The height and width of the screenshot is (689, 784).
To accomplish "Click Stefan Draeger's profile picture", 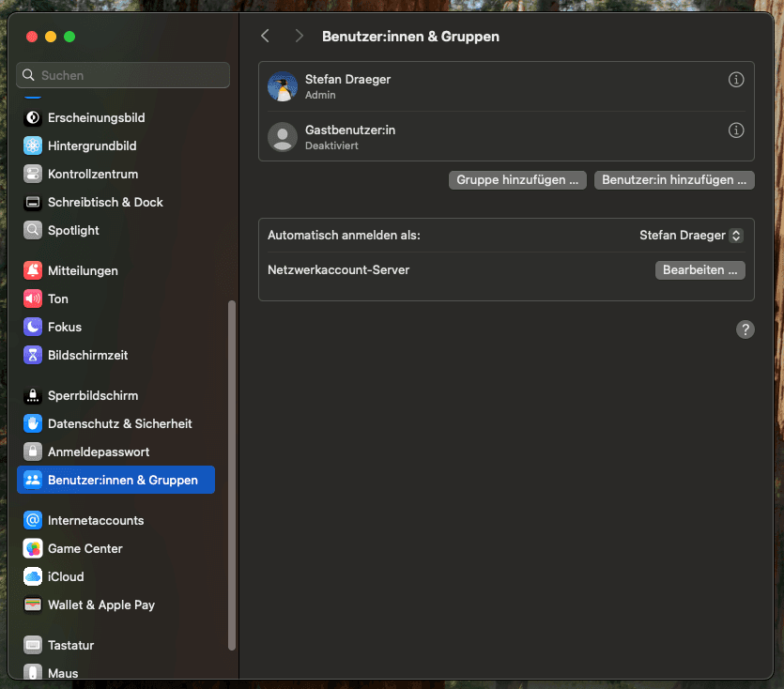I will (282, 86).
